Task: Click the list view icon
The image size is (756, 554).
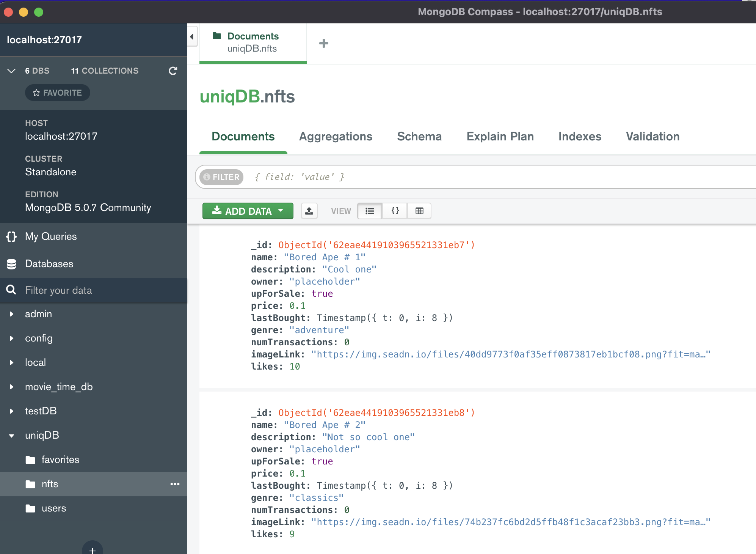Action: [370, 210]
